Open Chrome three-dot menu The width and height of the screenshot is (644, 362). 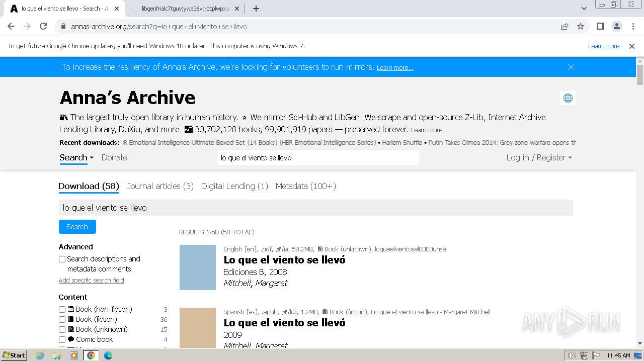pyautogui.click(x=632, y=26)
